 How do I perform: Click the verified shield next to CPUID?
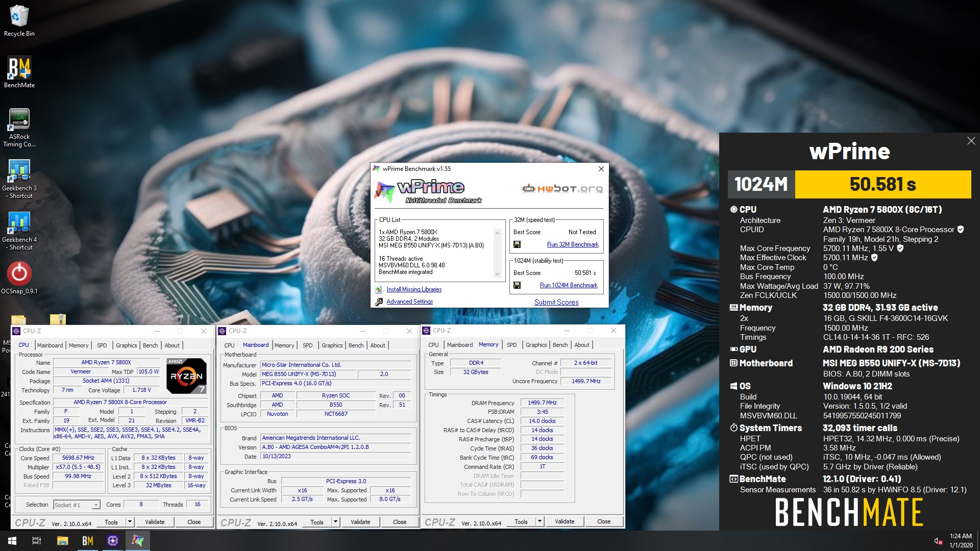tap(961, 230)
